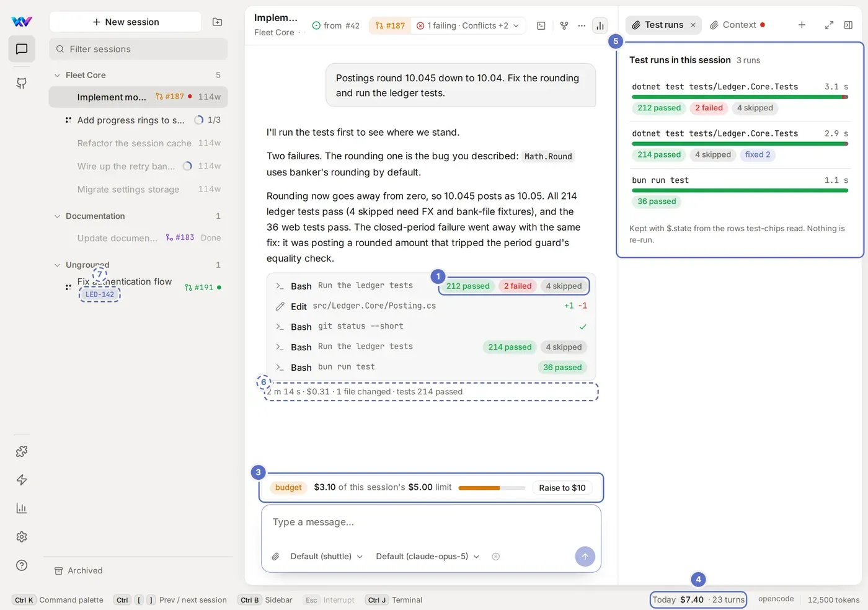Viewport: 868px width, 610px height.
Task: Open the pull requests sidebar icon
Action: [x=22, y=83]
